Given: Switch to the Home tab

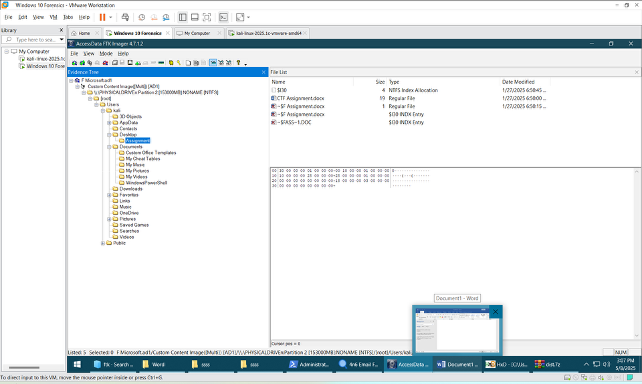Looking at the screenshot, I should [84, 33].
